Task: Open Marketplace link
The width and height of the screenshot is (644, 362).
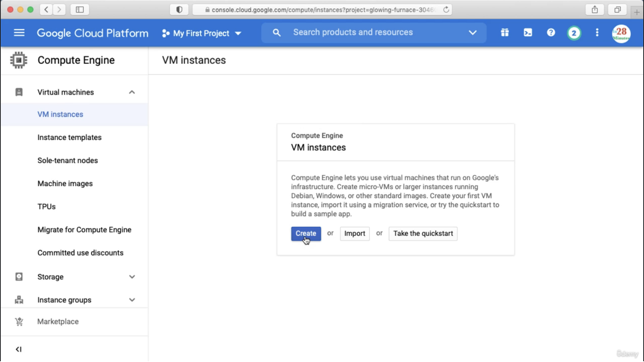Action: [x=58, y=322]
